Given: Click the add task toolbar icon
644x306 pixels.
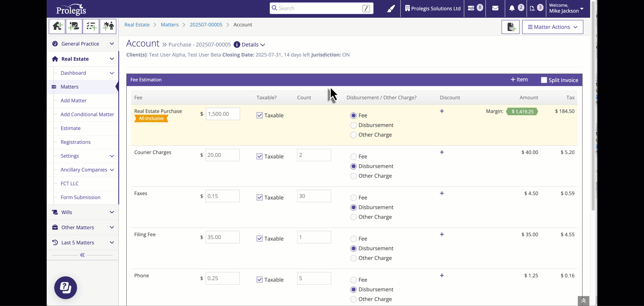Looking at the screenshot, I should 74,26.
